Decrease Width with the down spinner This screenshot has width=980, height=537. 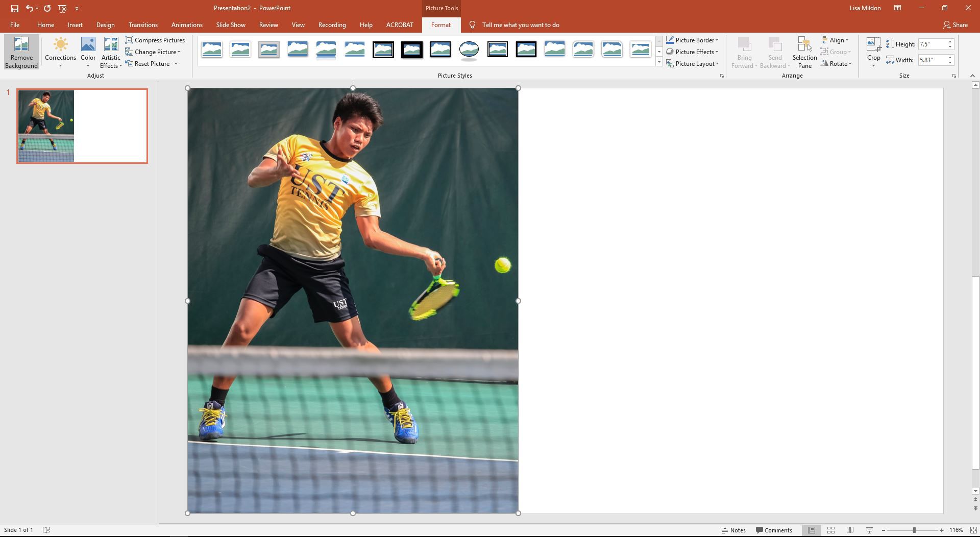click(950, 62)
